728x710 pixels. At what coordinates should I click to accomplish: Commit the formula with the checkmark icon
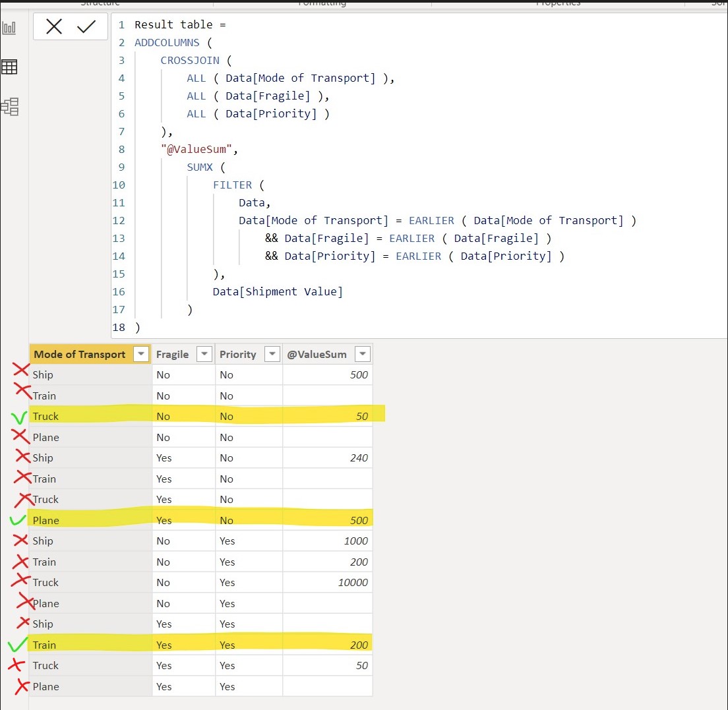[x=86, y=26]
